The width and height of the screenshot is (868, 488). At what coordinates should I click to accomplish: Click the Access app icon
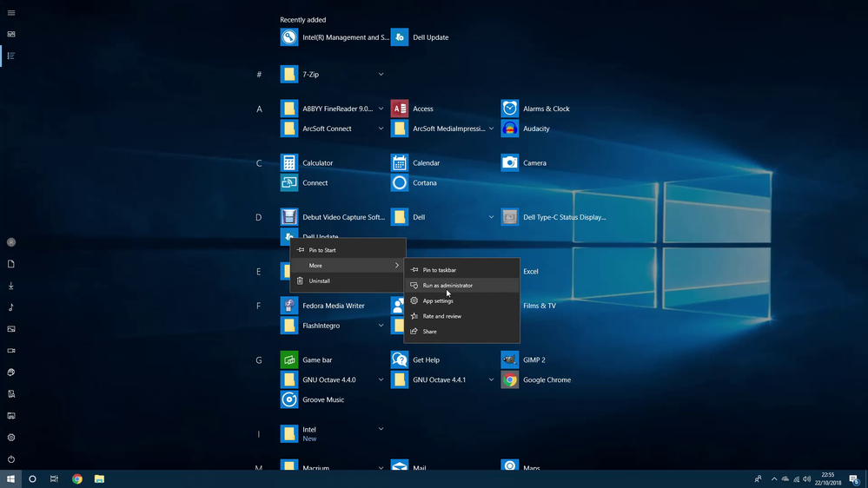point(399,109)
